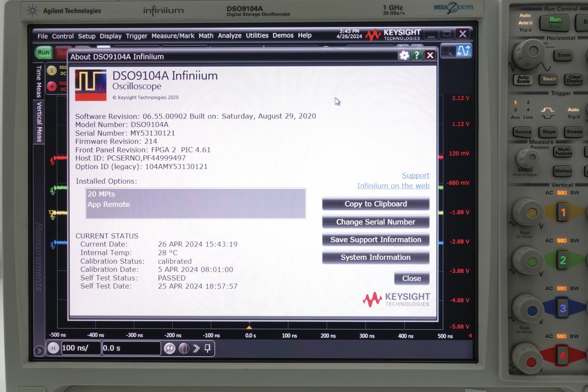The image size is (588, 392).
Task: Click the horizontal H round button
Action: coord(53,348)
